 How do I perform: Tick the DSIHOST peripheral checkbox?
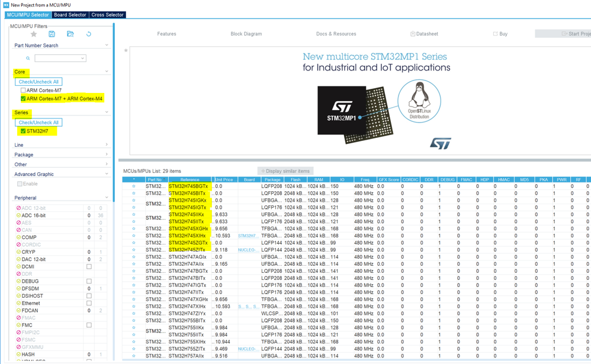pyautogui.click(x=89, y=296)
